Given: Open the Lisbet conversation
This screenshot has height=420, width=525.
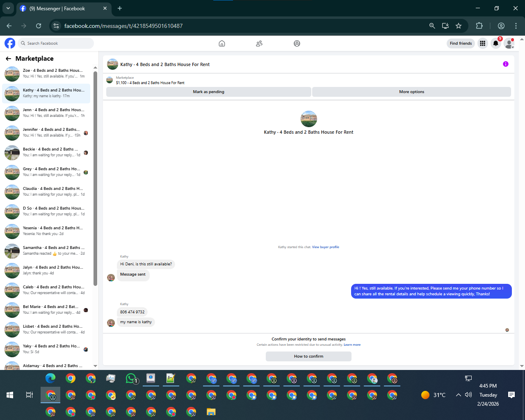Looking at the screenshot, I should 46,330.
